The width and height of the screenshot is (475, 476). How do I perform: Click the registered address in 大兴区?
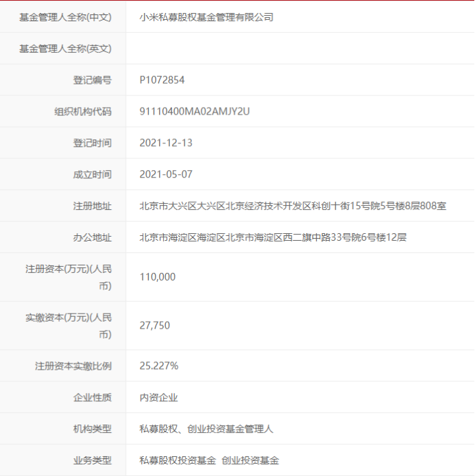click(293, 206)
